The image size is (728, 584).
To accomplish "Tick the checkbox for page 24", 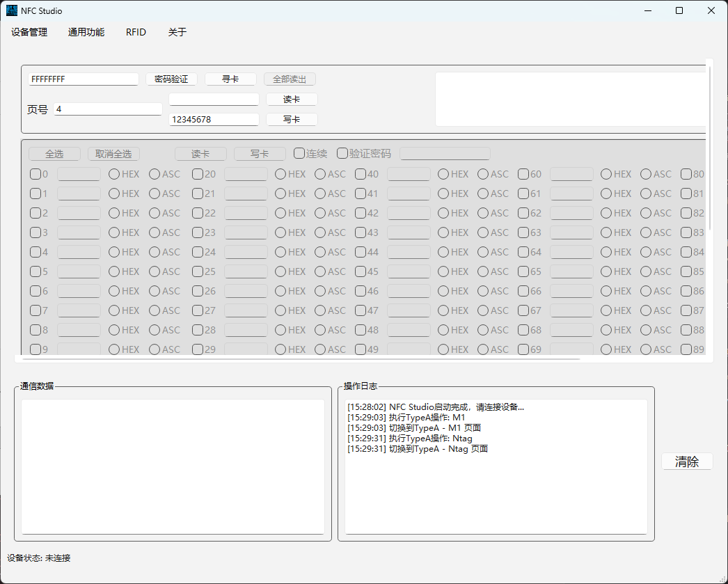I will 198,252.
